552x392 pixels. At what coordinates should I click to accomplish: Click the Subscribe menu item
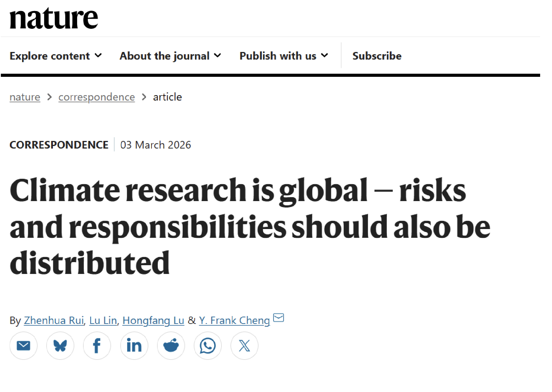click(x=377, y=56)
